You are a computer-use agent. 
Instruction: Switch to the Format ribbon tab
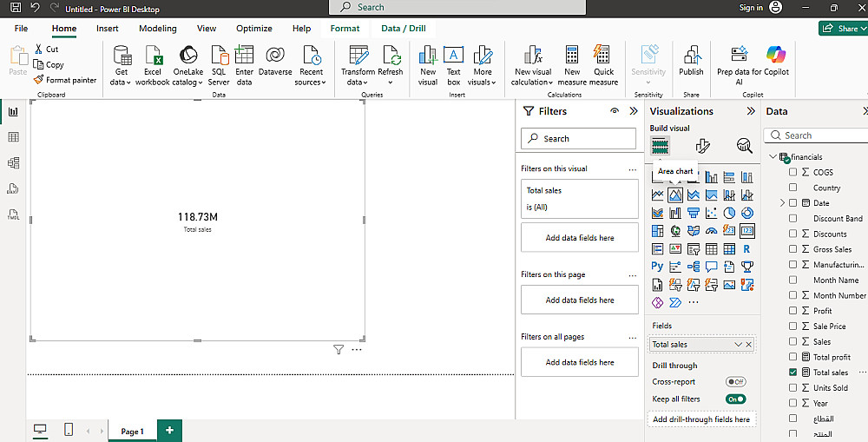pyautogui.click(x=345, y=29)
